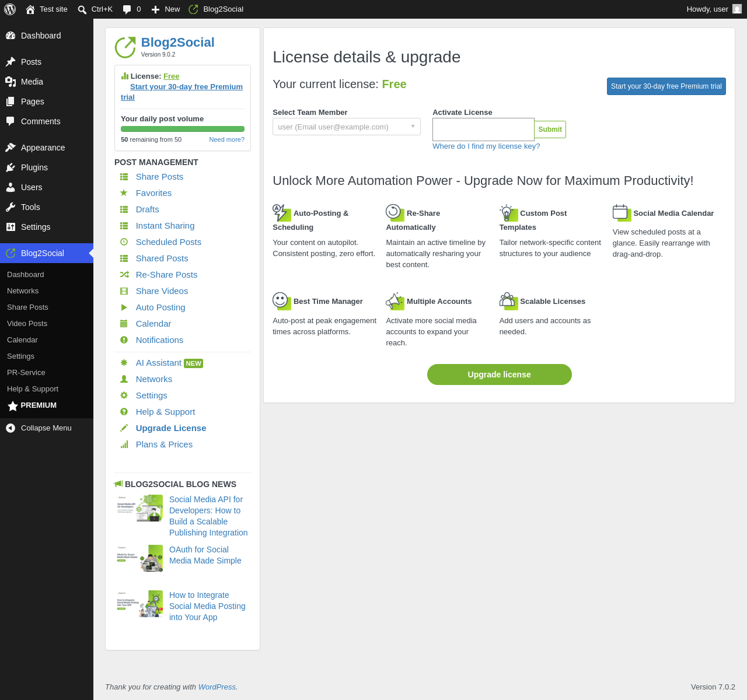
Task: Open the OAuth for Social Media thumbnail
Action: (140, 558)
